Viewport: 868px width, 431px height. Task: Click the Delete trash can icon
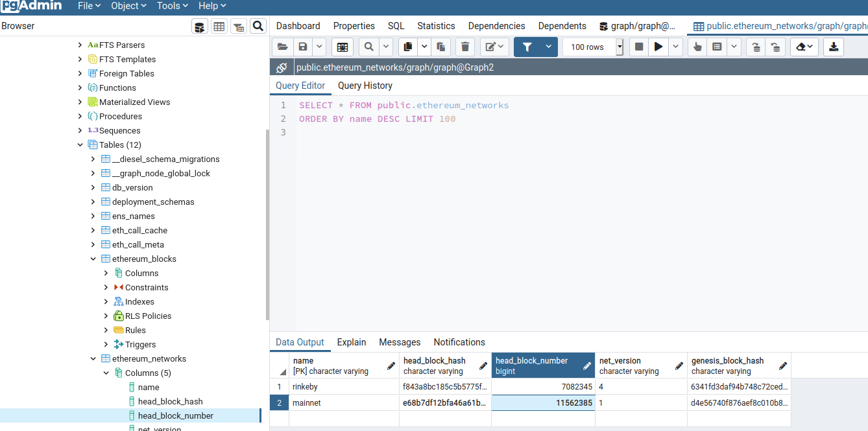[x=464, y=47]
